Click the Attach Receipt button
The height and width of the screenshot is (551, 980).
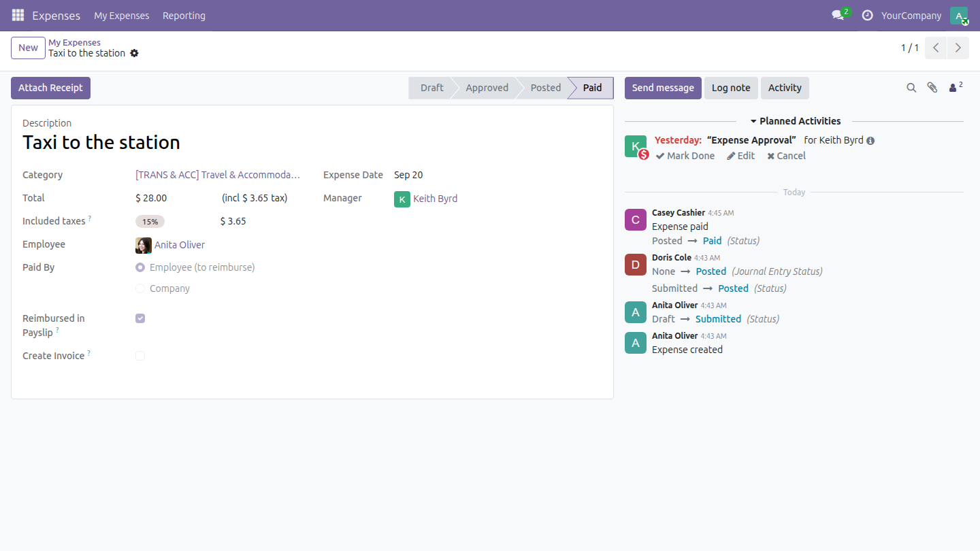(x=50, y=88)
